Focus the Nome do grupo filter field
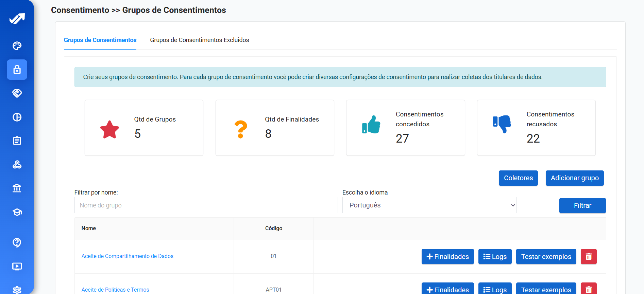The width and height of the screenshot is (644, 294). (x=206, y=205)
